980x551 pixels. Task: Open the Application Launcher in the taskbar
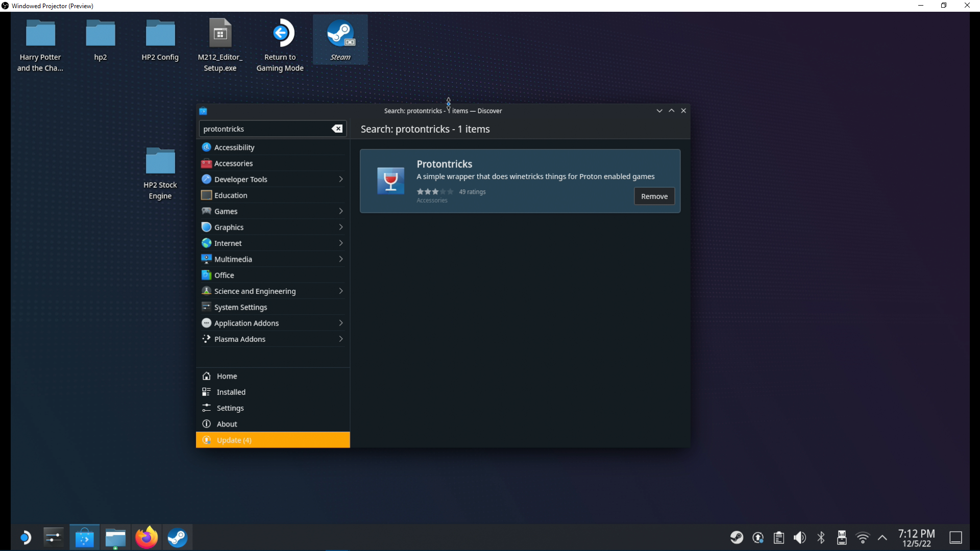click(x=26, y=537)
